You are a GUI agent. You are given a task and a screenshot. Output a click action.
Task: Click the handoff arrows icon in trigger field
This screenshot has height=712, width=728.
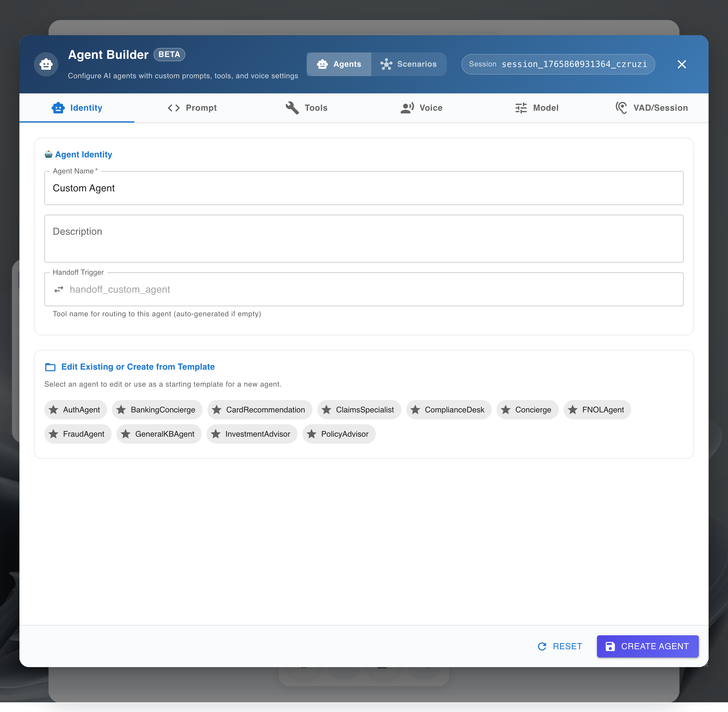point(59,289)
